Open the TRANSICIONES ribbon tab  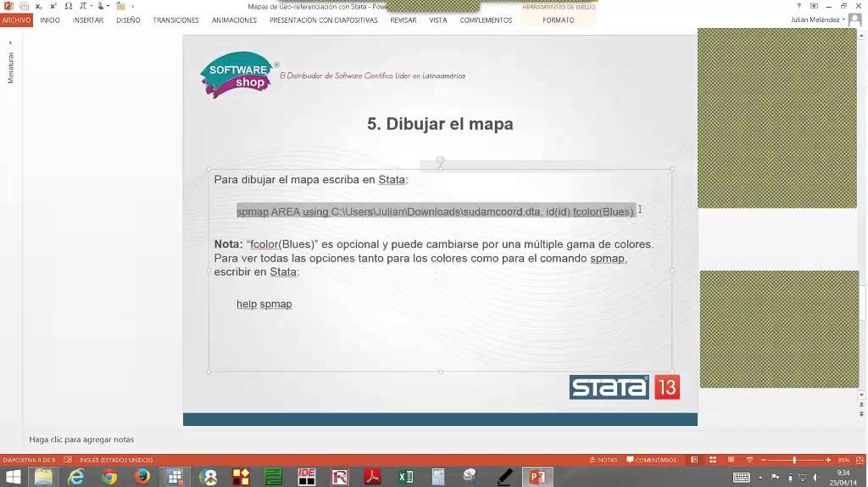[175, 20]
